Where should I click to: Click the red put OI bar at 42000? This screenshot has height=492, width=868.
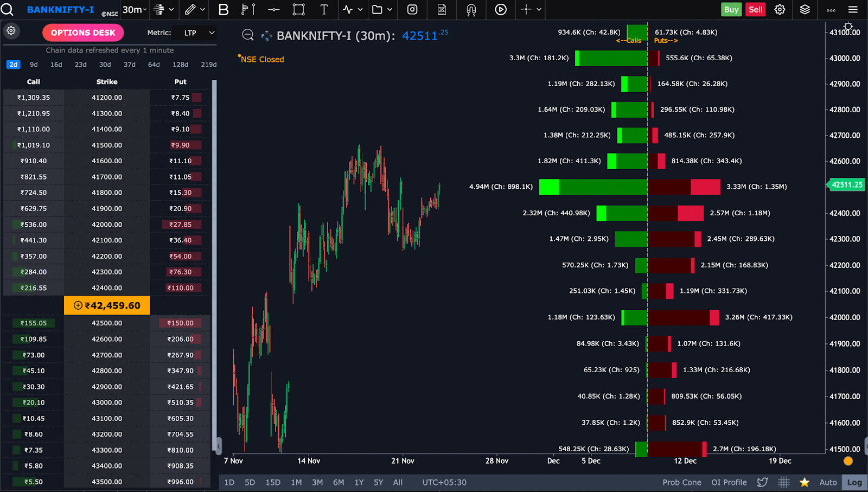(x=683, y=317)
